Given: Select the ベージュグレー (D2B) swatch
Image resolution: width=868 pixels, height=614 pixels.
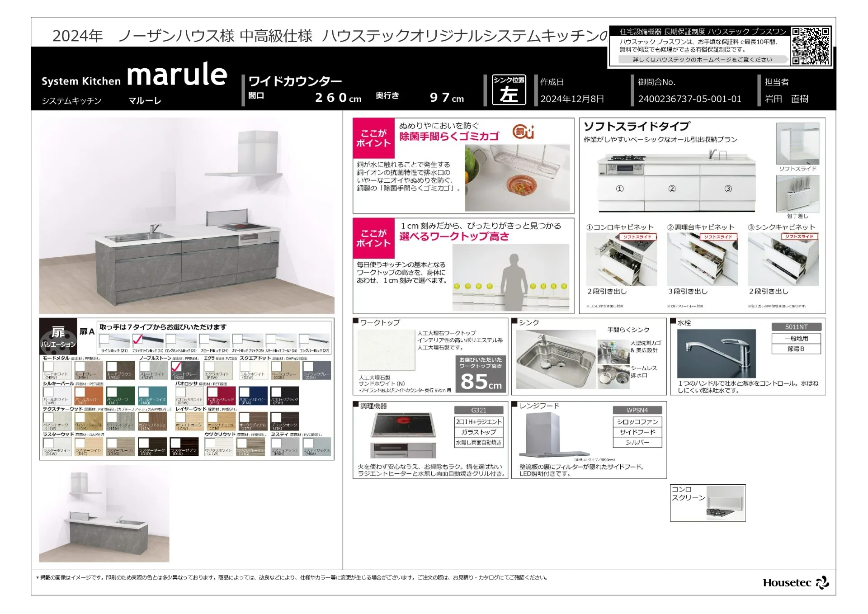Looking at the screenshot, I should click(x=285, y=370).
